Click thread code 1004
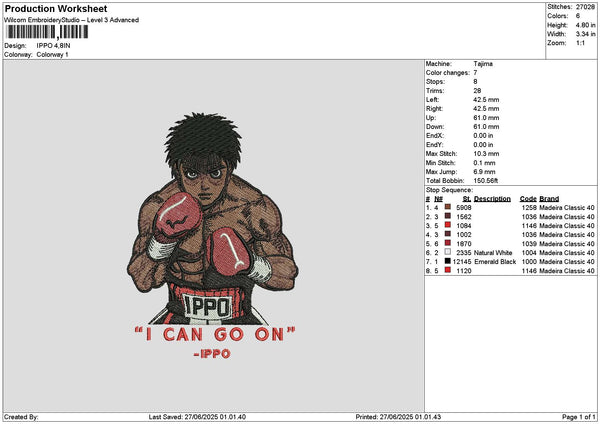The width and height of the screenshot is (600, 424). coord(529,253)
